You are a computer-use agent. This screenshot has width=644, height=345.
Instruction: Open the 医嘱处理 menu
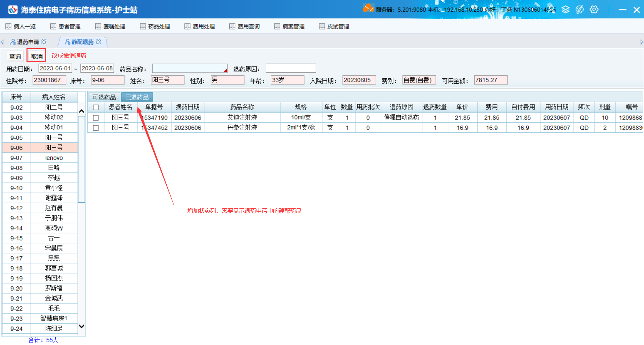coord(110,26)
